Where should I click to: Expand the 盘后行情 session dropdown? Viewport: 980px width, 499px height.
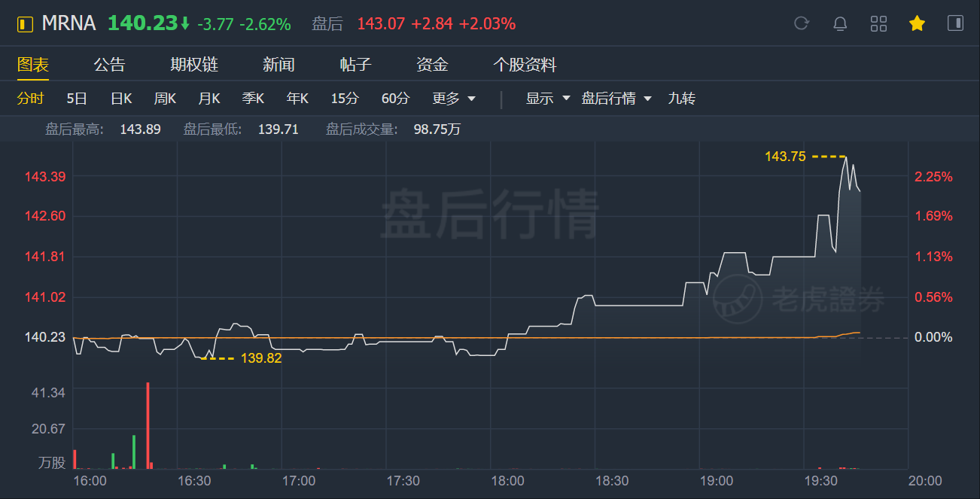coord(616,99)
